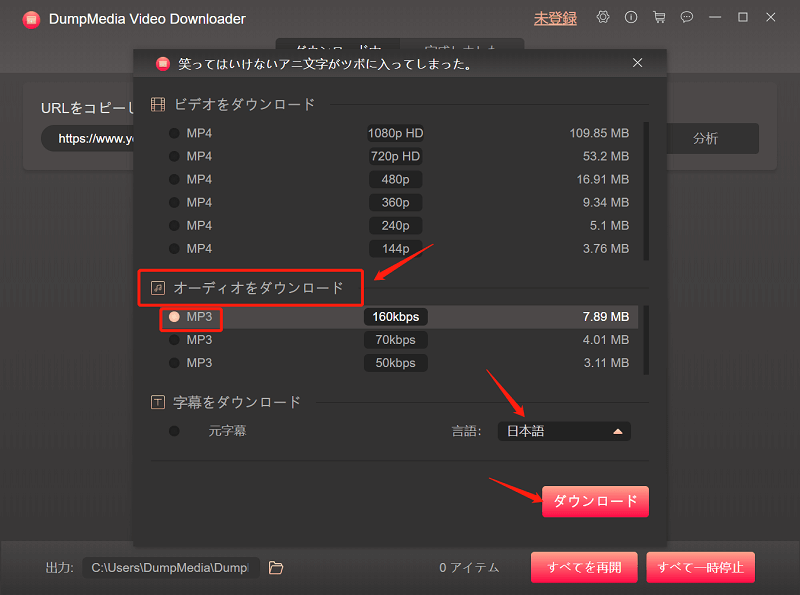Click the 3.76 MB size text
Viewport: 800px width, 595px height.
(x=606, y=249)
